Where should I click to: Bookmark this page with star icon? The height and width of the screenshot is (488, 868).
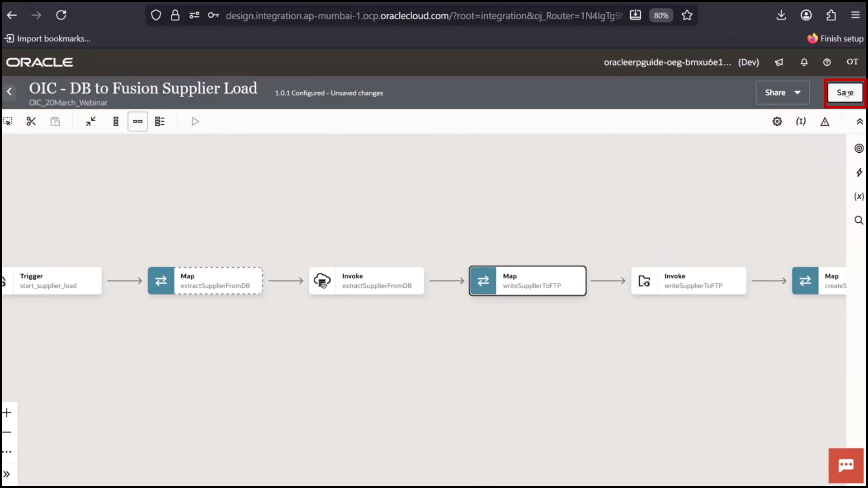[687, 15]
